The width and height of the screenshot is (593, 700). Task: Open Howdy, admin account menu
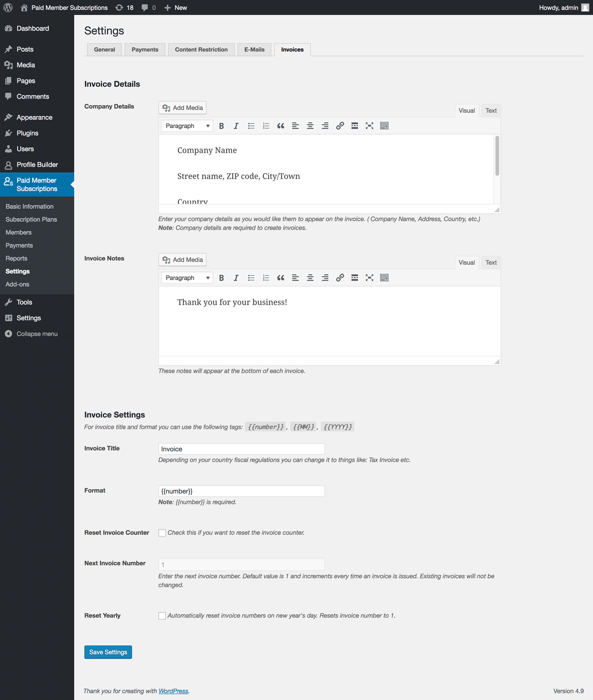[564, 7]
